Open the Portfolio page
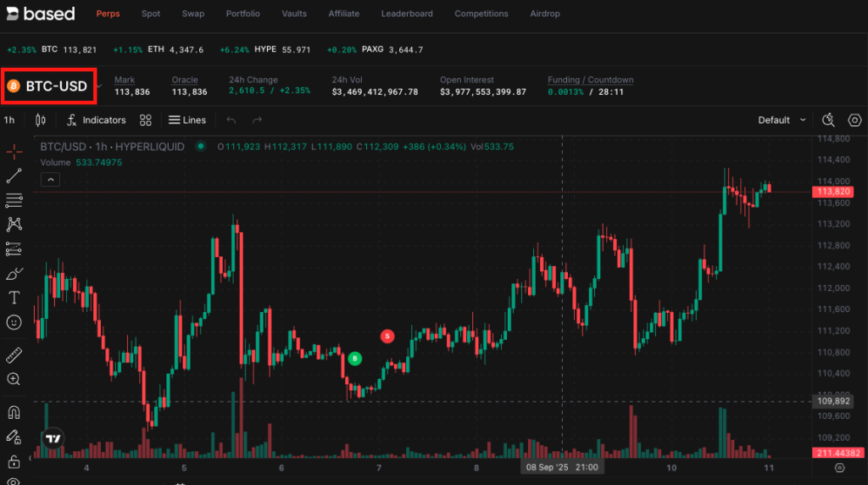 (x=242, y=14)
